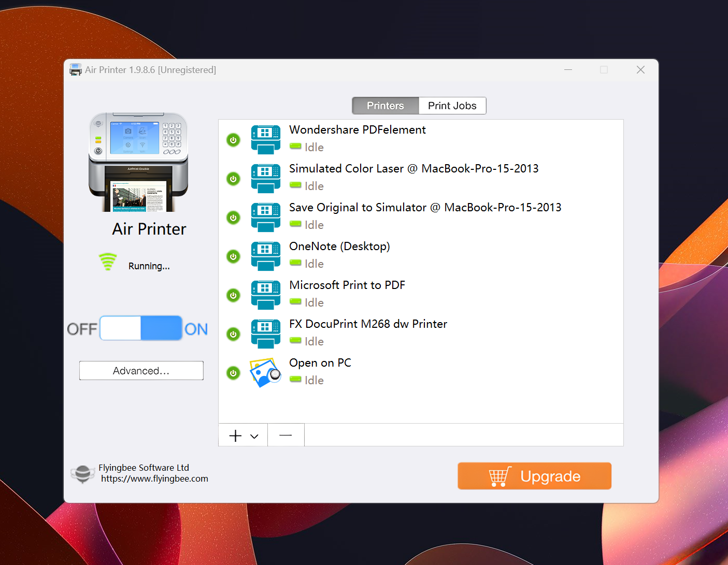
Task: Toggle power button for Save Original to Simulator
Action: (x=233, y=218)
